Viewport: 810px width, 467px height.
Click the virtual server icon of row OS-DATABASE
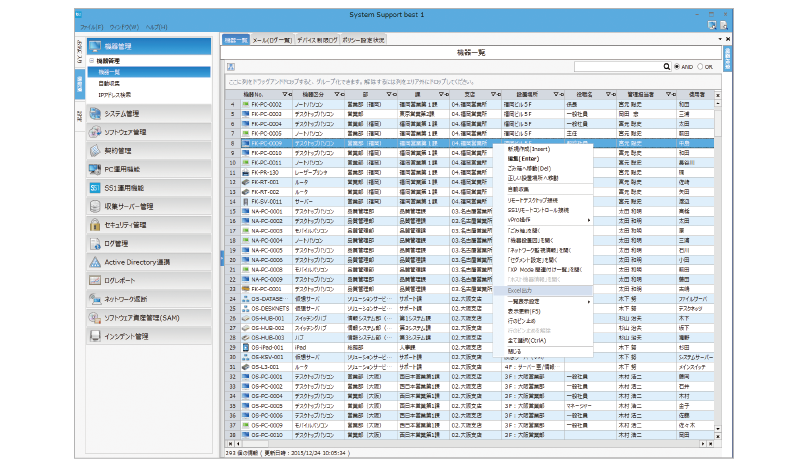tap(246, 299)
